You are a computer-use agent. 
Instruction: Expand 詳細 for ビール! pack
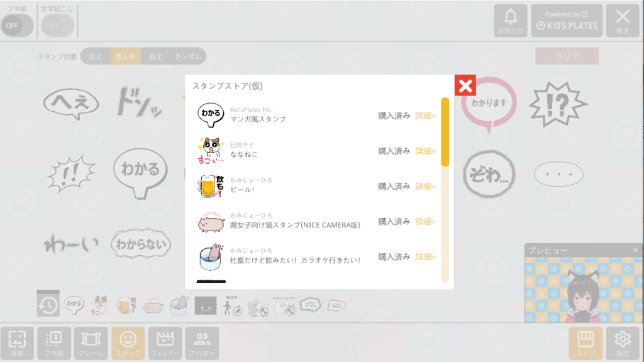coord(425,186)
